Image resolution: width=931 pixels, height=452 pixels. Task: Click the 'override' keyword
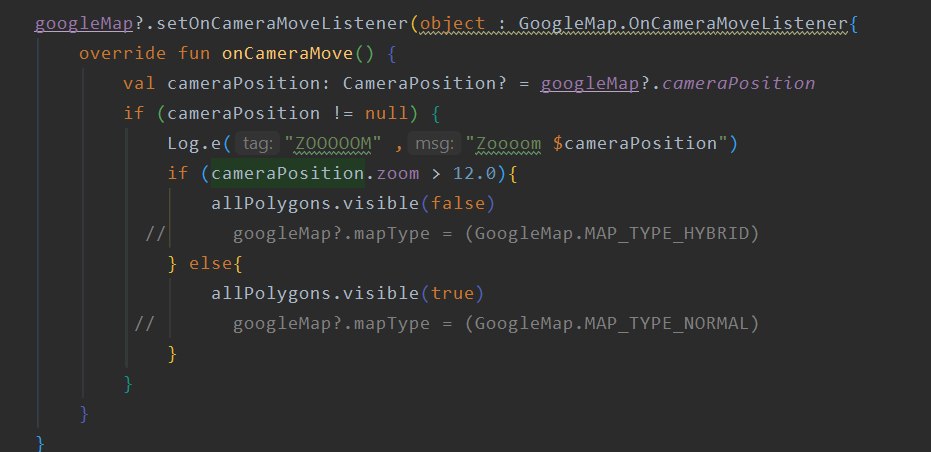pyautogui.click(x=122, y=53)
